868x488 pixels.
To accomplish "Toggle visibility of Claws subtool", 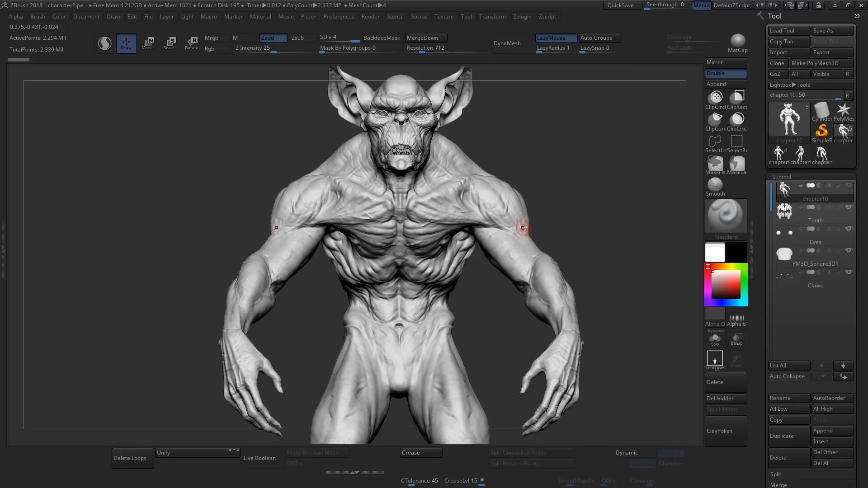I will click(x=849, y=272).
